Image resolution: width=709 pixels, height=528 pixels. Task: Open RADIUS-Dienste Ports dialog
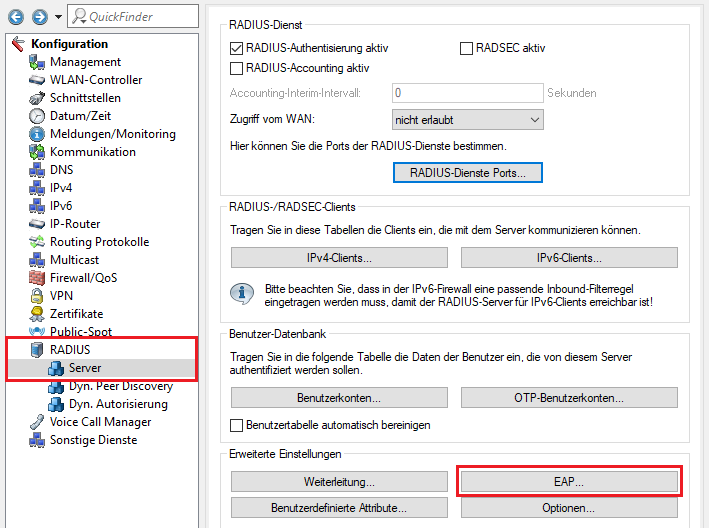[468, 173]
